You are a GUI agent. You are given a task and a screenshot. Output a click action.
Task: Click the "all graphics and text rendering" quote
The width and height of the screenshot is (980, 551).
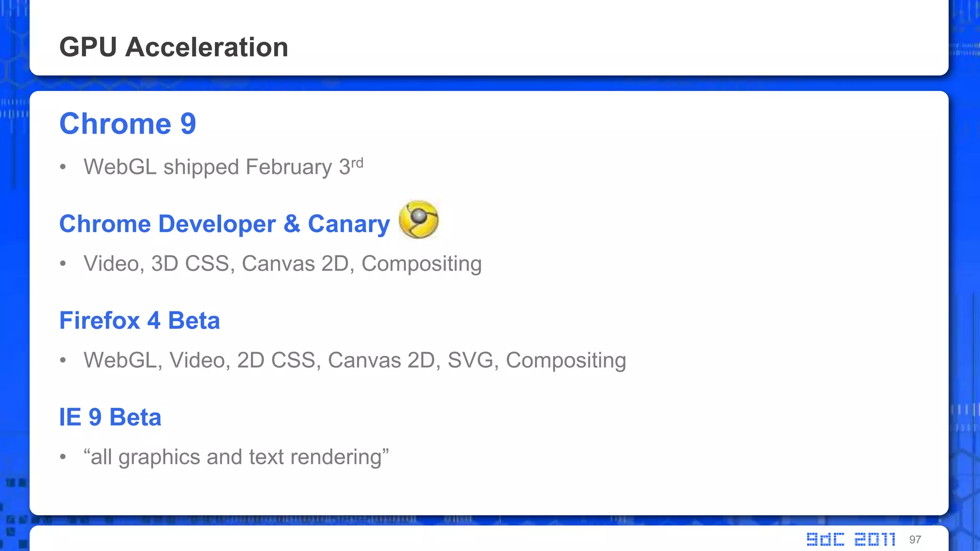coord(236,457)
